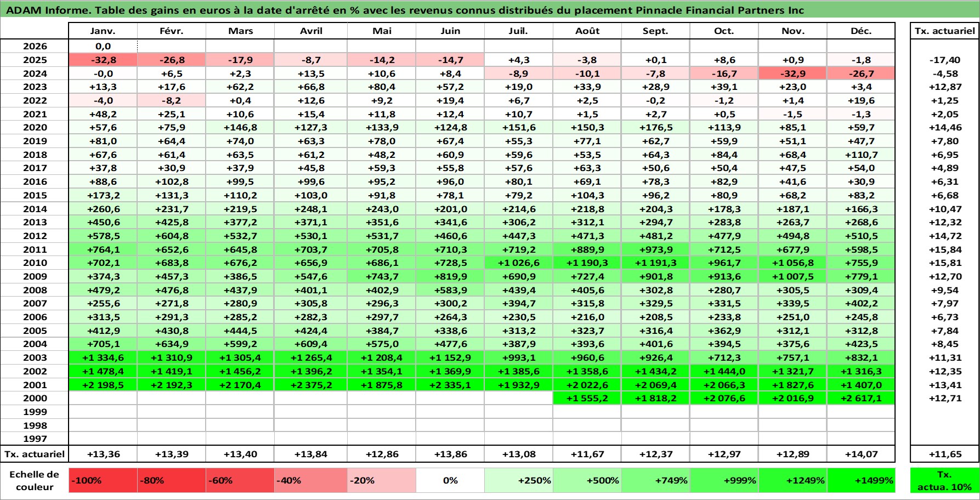Click the 2026 row label
This screenshot has height=500, width=980.
[x=35, y=46]
